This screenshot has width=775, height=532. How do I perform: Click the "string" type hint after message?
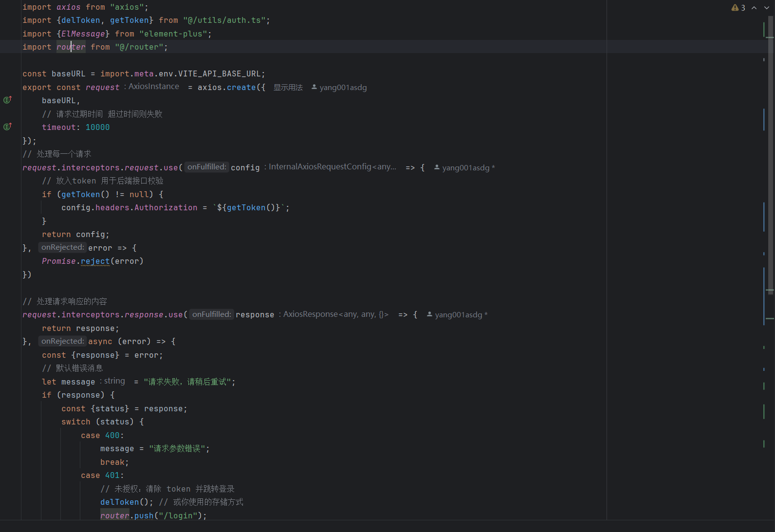(112, 381)
